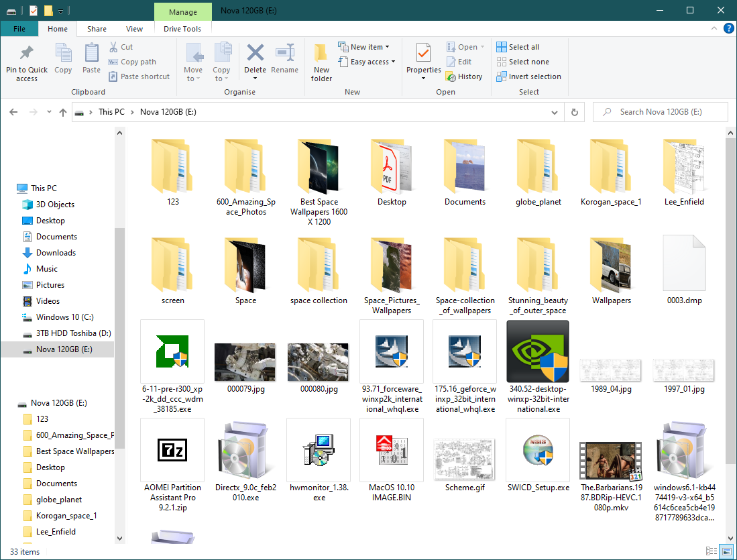Click Invert selection in Select group
Screen dimensions: 737x560
tap(528, 76)
